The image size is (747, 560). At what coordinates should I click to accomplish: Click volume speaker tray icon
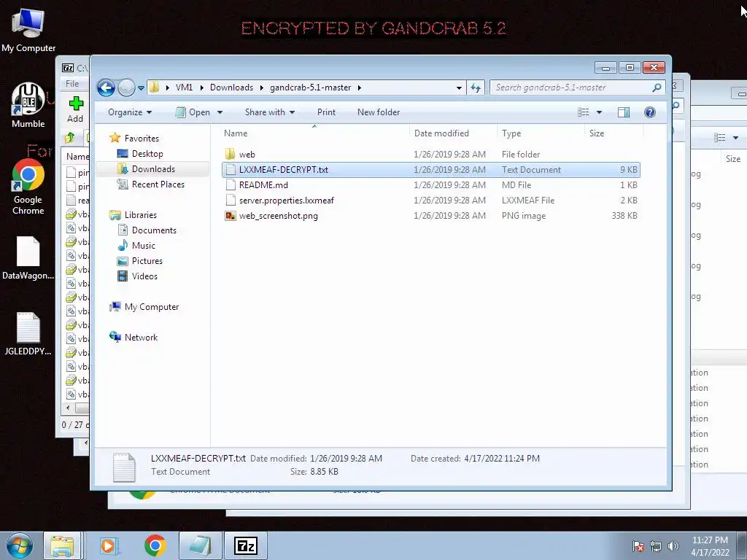(x=673, y=546)
